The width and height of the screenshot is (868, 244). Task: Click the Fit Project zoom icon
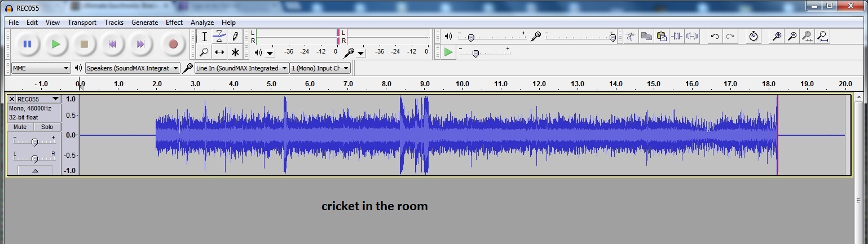pos(823,37)
